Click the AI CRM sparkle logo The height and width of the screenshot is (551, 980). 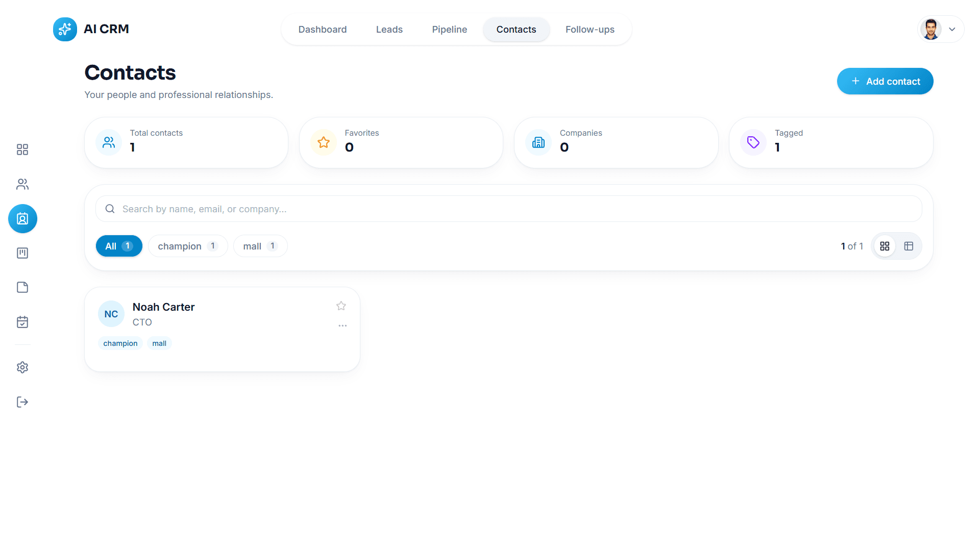[65, 29]
